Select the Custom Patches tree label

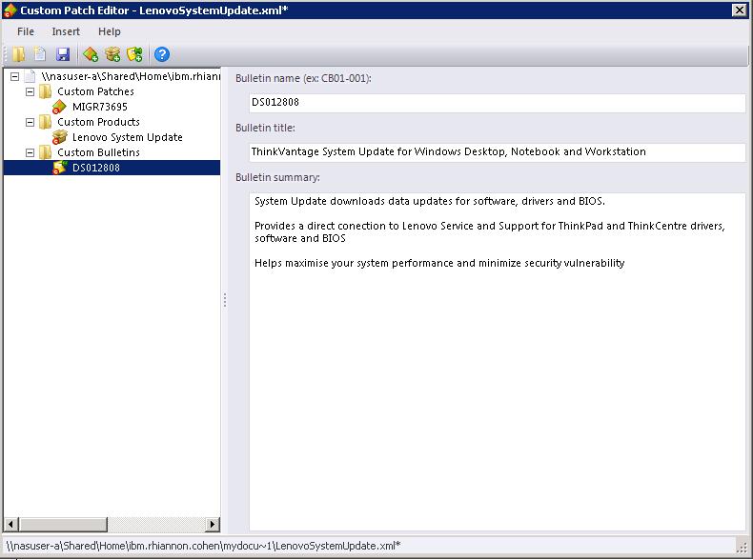point(95,91)
